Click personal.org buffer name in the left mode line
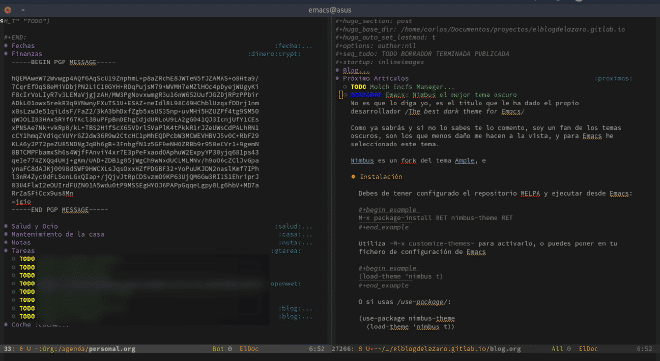Image resolution: width=660 pixels, height=361 pixels. 112,349
